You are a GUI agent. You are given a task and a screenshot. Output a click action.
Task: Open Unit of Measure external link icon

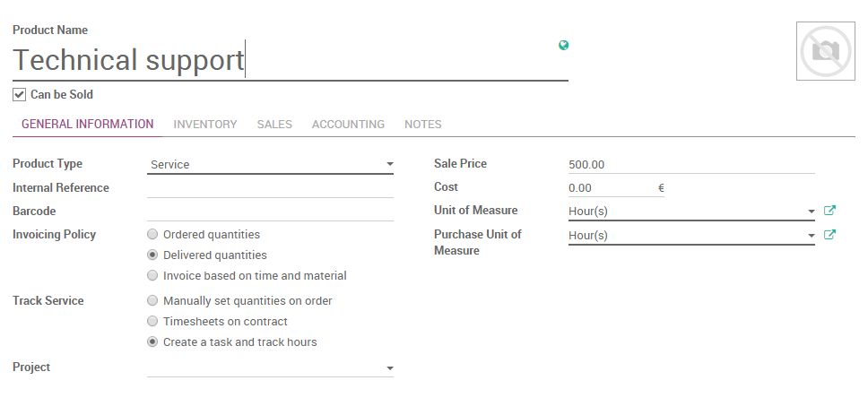829,211
